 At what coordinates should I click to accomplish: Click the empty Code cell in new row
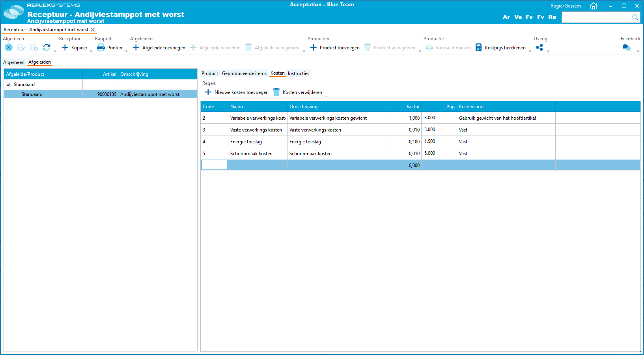click(x=214, y=165)
